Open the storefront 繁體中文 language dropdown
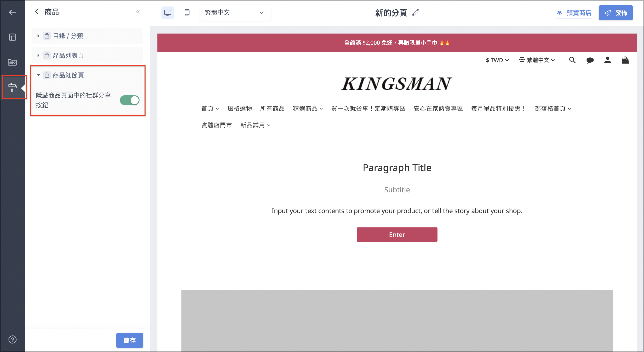 click(537, 60)
